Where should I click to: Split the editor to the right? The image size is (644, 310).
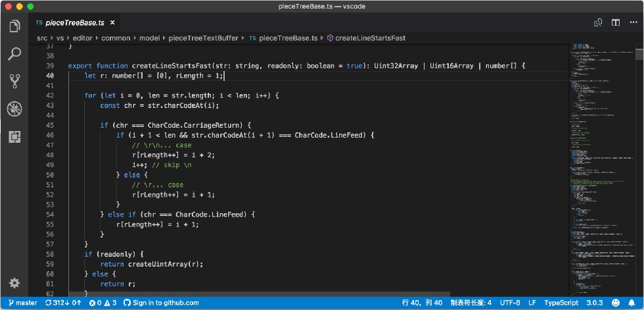[x=615, y=22]
